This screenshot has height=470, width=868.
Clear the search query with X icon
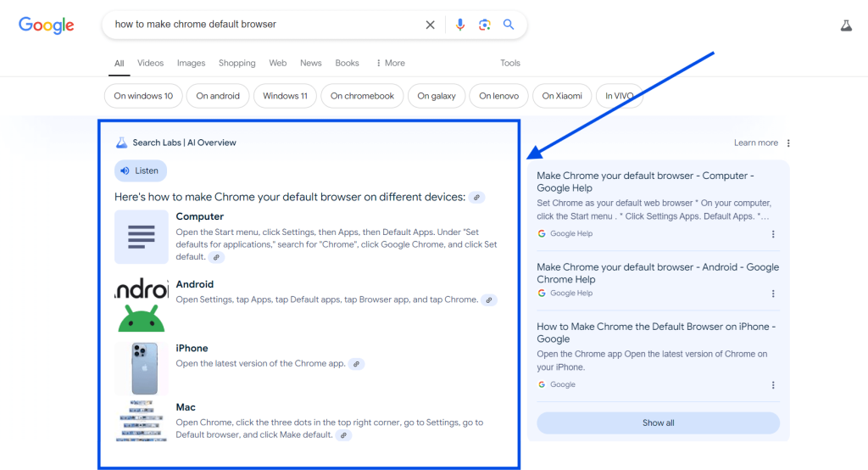430,25
